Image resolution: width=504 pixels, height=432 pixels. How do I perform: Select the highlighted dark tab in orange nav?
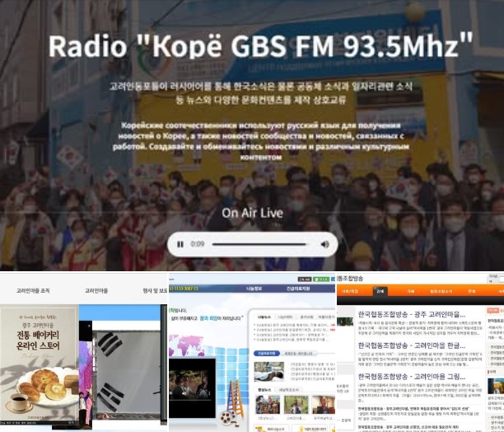tap(380, 291)
